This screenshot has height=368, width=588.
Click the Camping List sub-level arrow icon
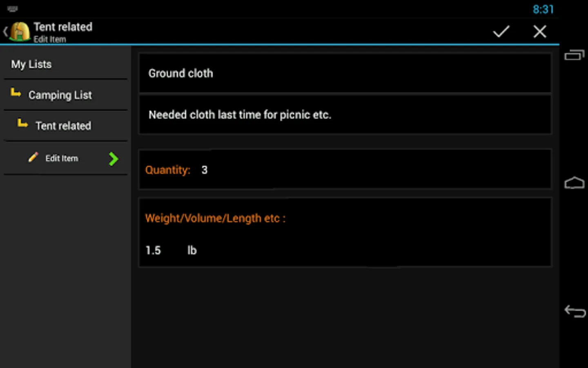[16, 93]
